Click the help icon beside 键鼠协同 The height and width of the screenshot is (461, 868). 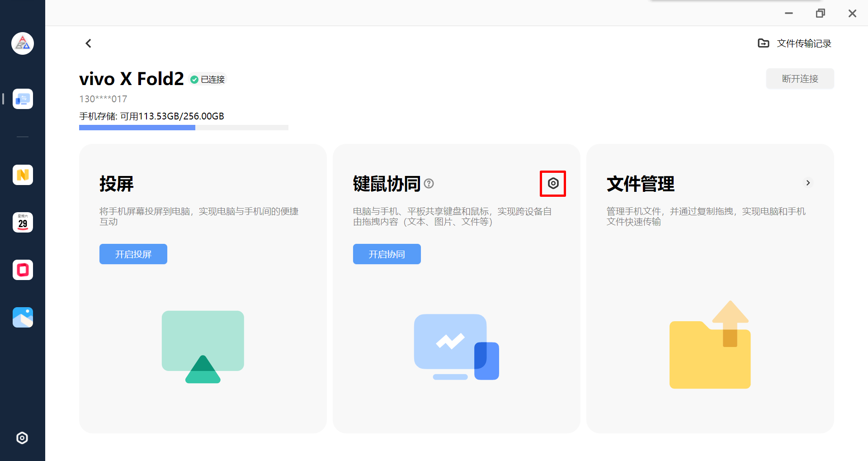429,183
